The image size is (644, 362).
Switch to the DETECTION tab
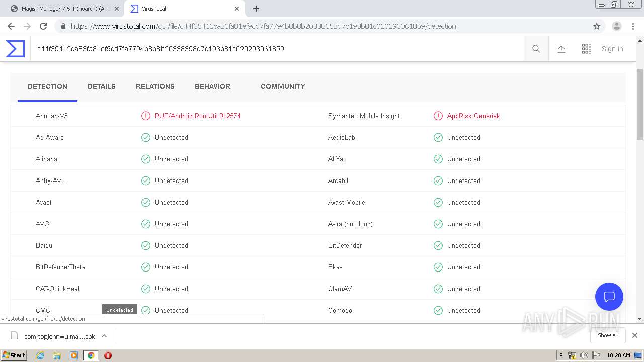pos(47,86)
